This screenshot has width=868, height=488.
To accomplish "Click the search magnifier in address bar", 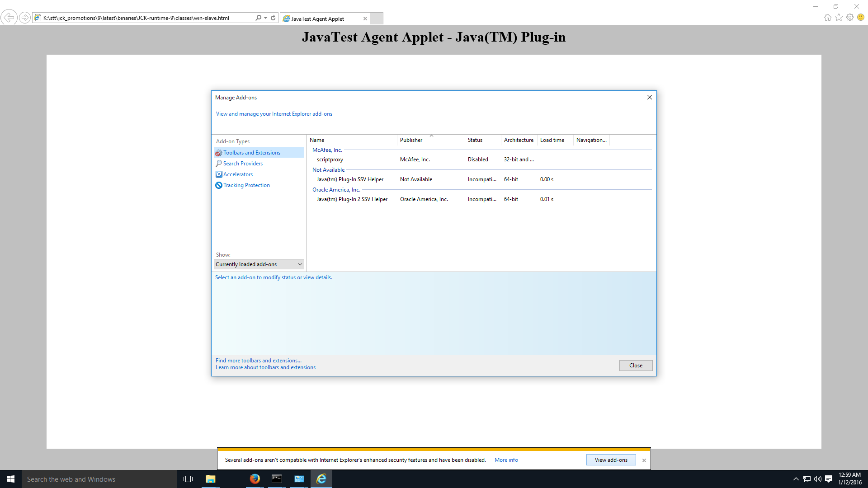I will click(x=258, y=18).
